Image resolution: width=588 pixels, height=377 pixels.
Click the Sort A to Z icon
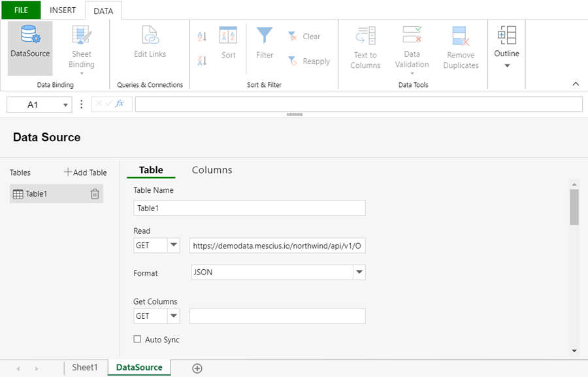202,37
